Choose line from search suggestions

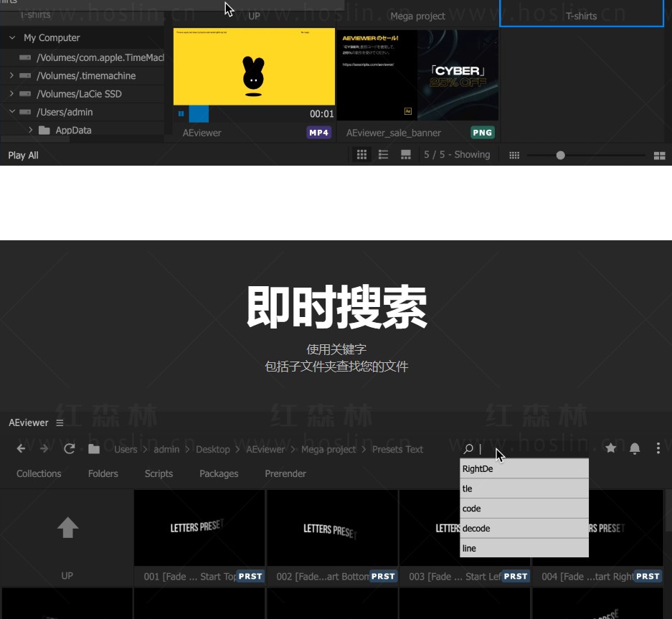tap(524, 548)
